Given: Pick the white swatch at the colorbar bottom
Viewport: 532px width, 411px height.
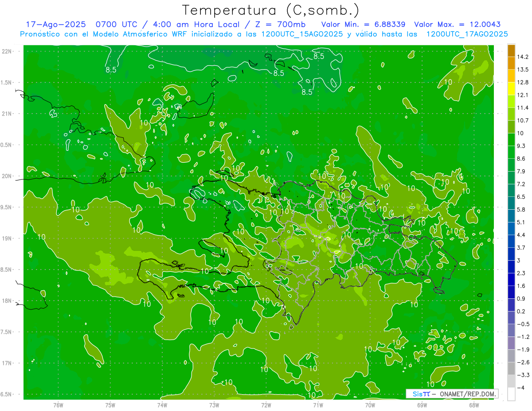Looking at the screenshot, I should (511, 394).
